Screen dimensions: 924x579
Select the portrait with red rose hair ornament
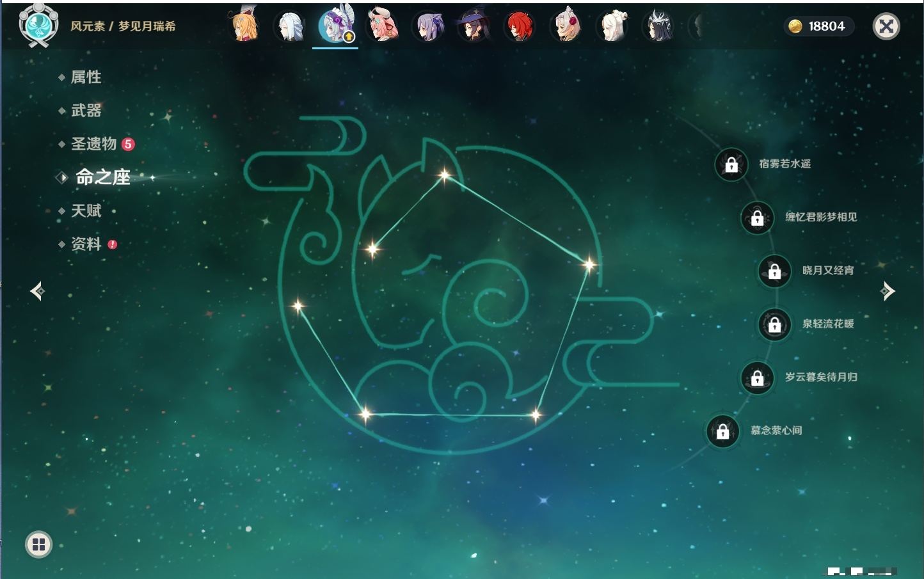tap(566, 26)
